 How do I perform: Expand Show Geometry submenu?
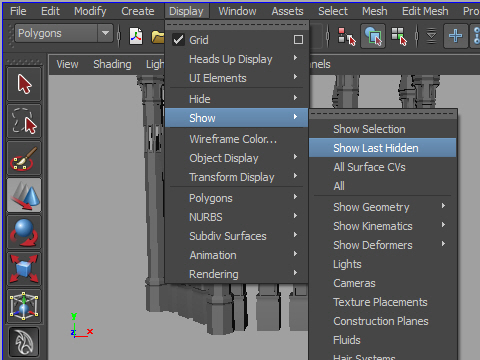click(x=383, y=207)
